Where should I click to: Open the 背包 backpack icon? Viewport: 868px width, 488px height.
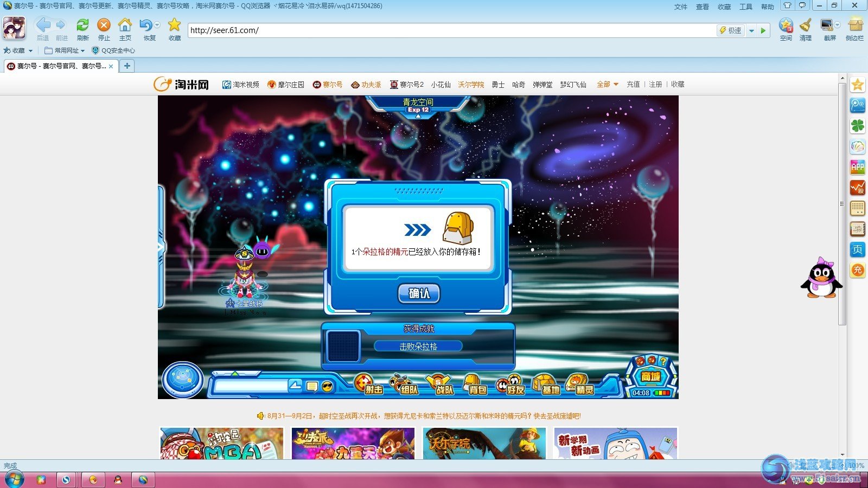point(475,383)
